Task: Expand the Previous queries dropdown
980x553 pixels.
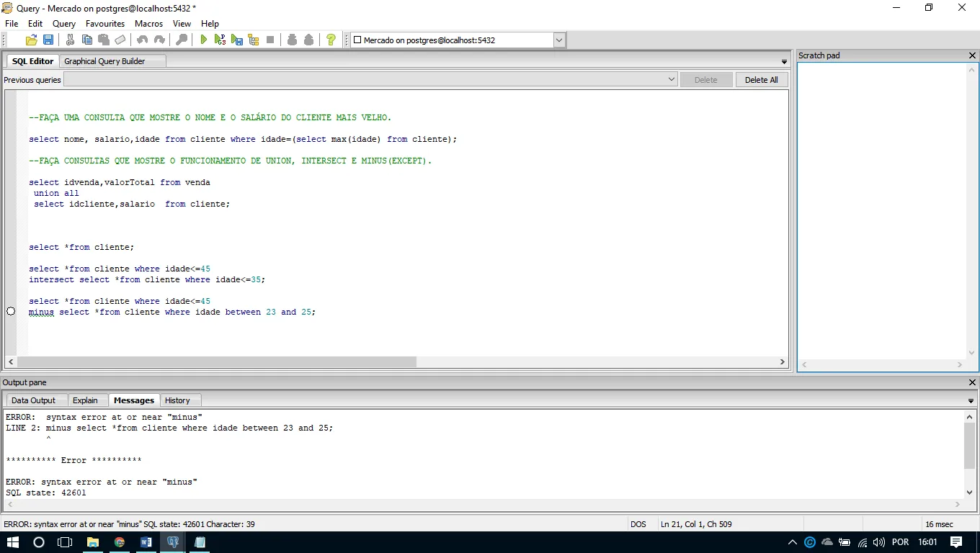Action: point(671,80)
